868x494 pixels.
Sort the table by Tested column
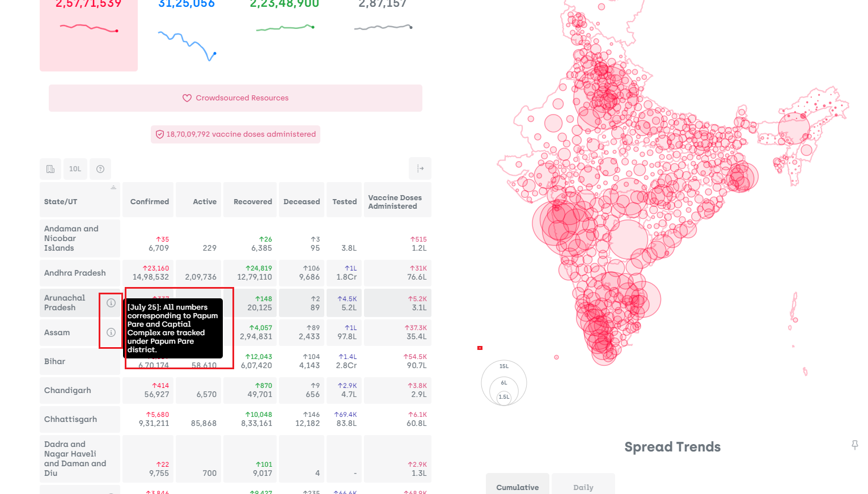coord(344,200)
